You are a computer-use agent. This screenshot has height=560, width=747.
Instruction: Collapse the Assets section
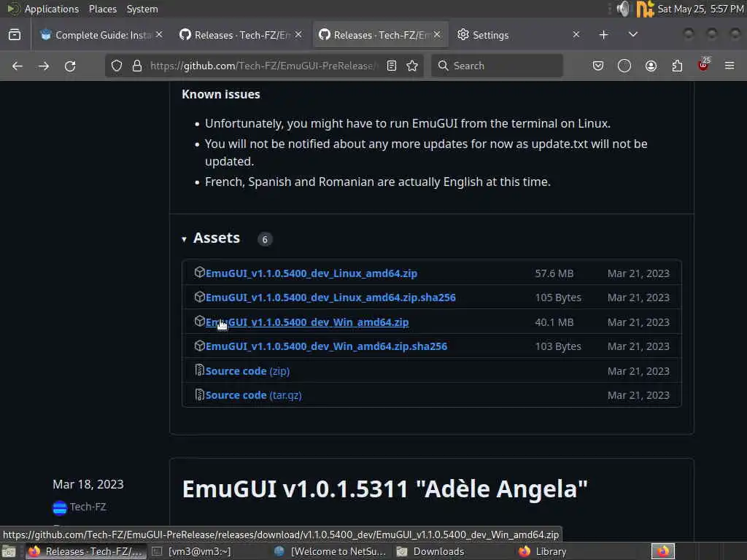coord(184,239)
